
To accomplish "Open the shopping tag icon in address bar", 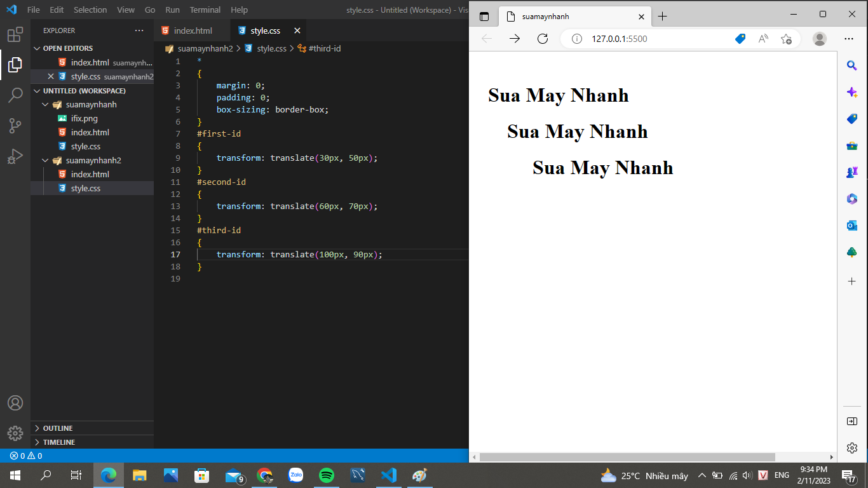I will [x=740, y=39].
